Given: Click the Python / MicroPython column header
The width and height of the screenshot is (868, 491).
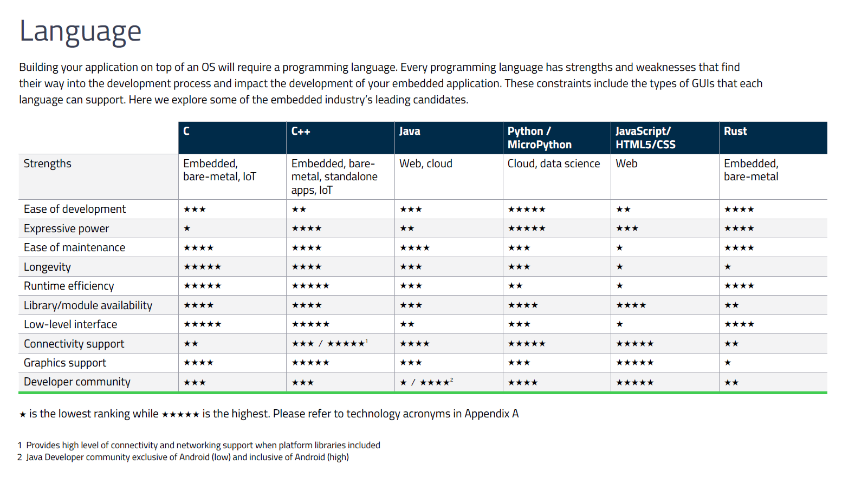Looking at the screenshot, I should (539, 138).
